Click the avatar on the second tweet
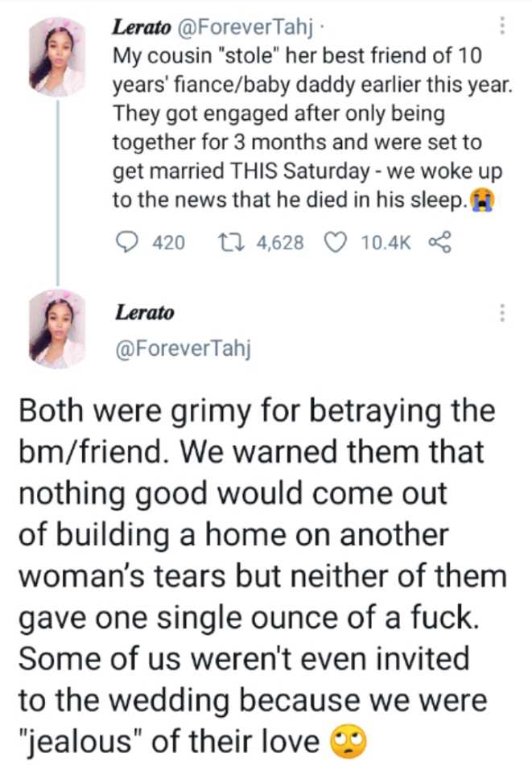The width and height of the screenshot is (532, 766). 56,328
